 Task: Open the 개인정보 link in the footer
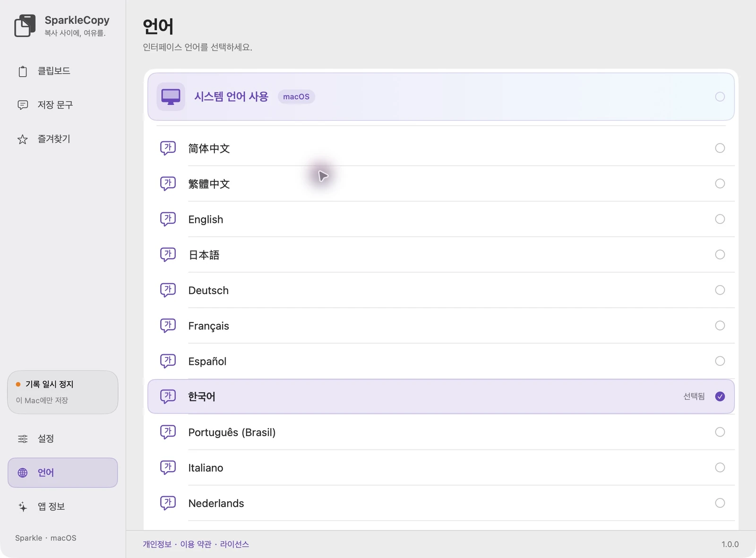tap(157, 544)
